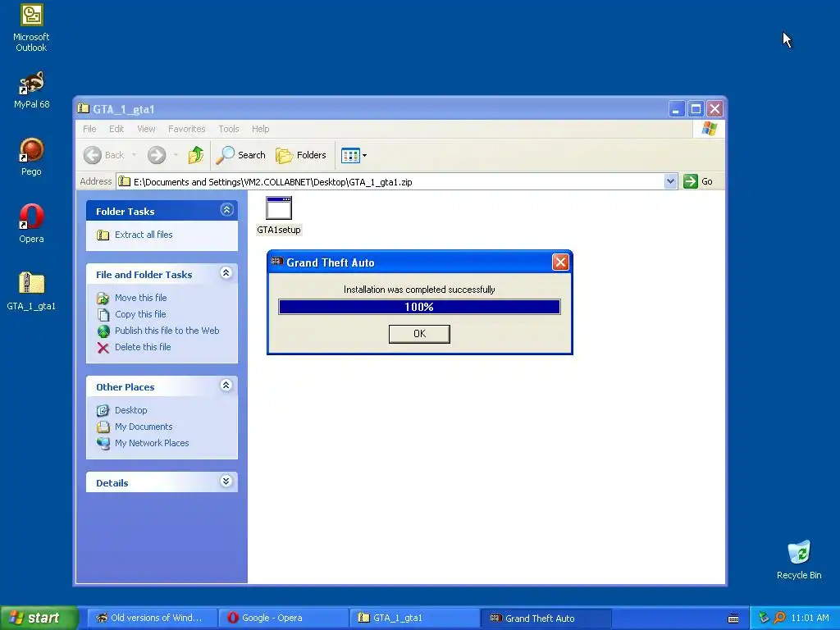Expand the Details panel
This screenshot has width=840, height=630.
[x=226, y=481]
